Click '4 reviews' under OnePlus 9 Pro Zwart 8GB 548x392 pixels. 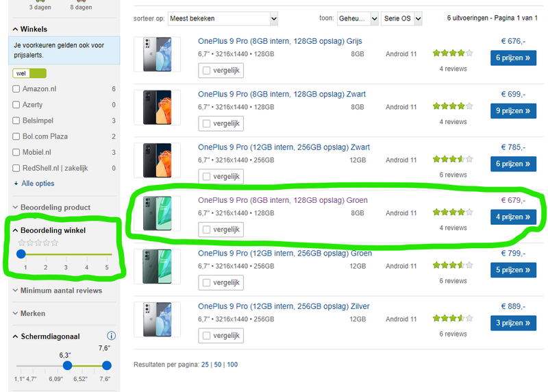453,122
